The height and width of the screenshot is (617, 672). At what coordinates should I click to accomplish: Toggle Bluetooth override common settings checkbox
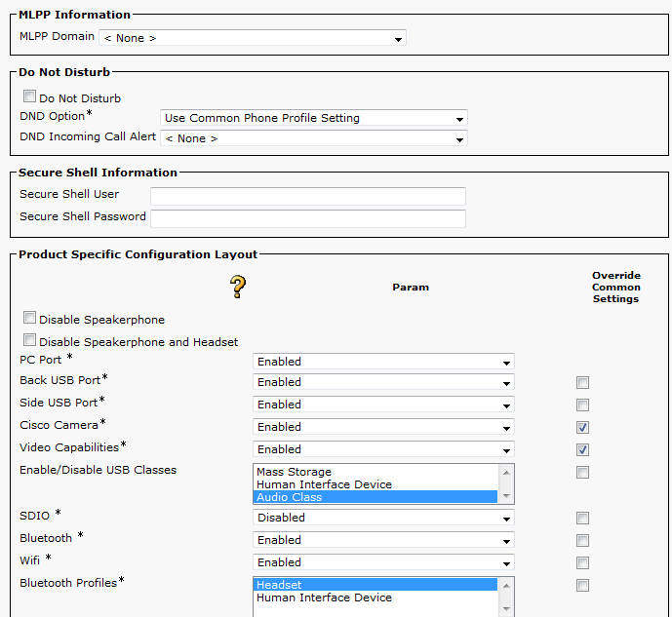pos(582,540)
